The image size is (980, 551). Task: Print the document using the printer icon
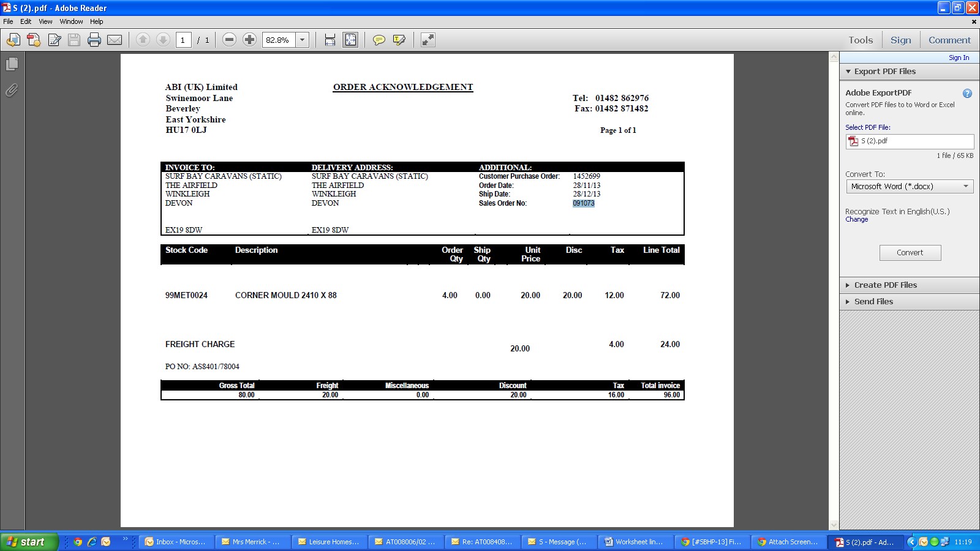94,40
